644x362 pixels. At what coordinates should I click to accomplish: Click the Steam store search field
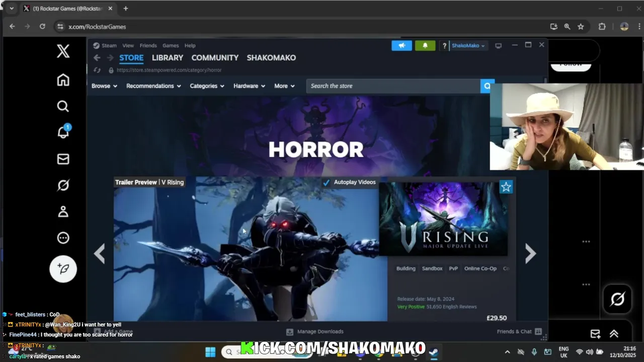[x=393, y=86]
